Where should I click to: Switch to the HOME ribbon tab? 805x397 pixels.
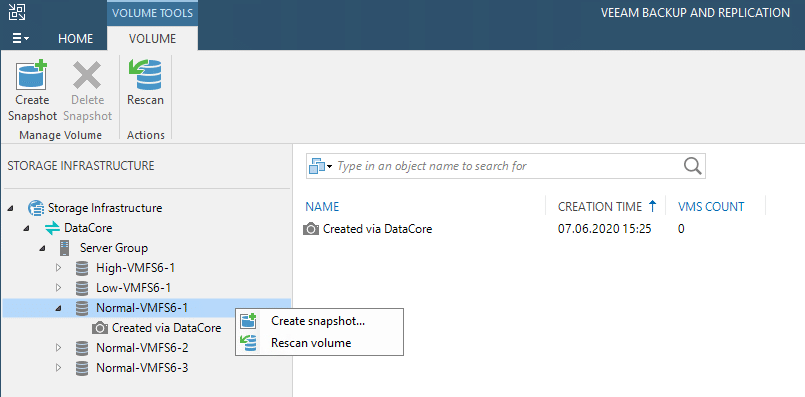point(75,39)
